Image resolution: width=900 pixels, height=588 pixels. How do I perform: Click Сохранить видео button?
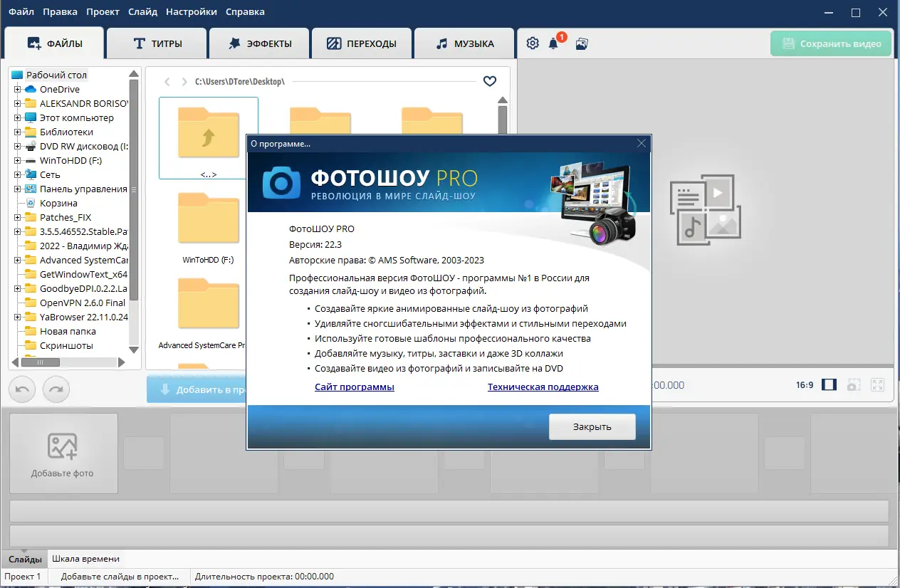click(831, 43)
